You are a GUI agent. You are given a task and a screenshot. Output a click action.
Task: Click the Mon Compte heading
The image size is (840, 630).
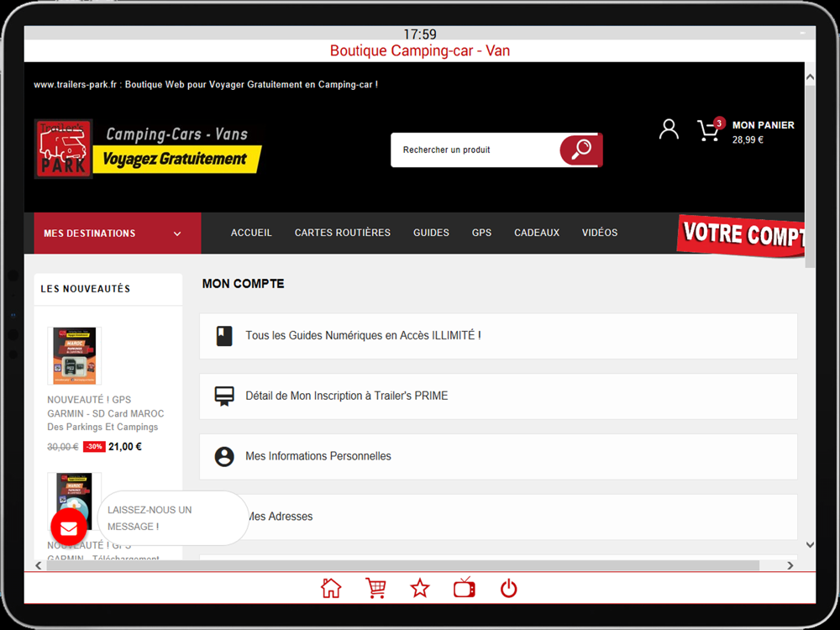244,284
